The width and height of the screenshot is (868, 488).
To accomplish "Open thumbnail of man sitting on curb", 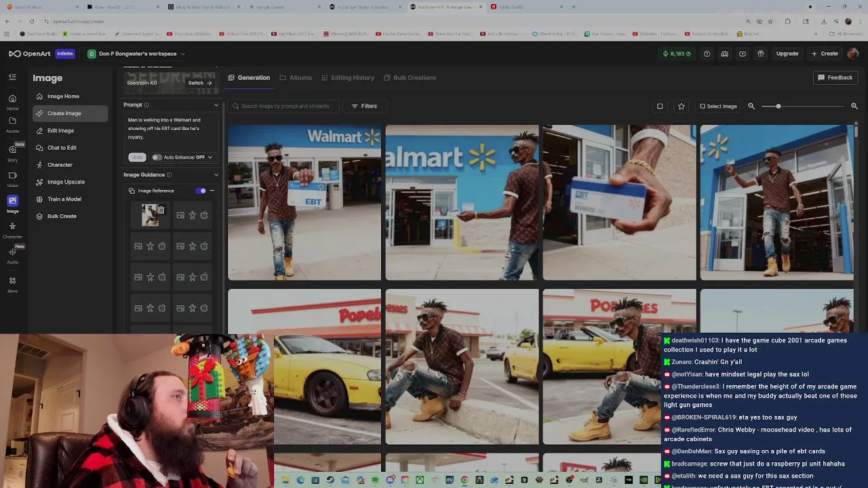I will coord(462,367).
